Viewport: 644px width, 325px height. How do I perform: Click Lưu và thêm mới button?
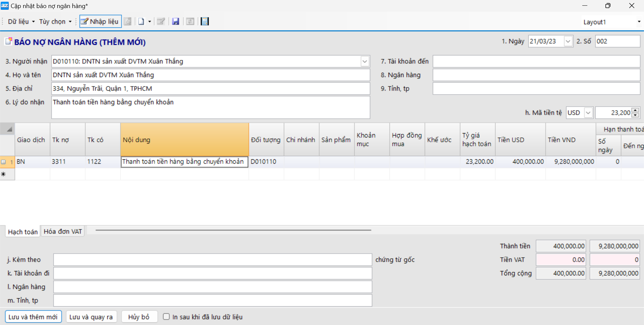point(33,317)
